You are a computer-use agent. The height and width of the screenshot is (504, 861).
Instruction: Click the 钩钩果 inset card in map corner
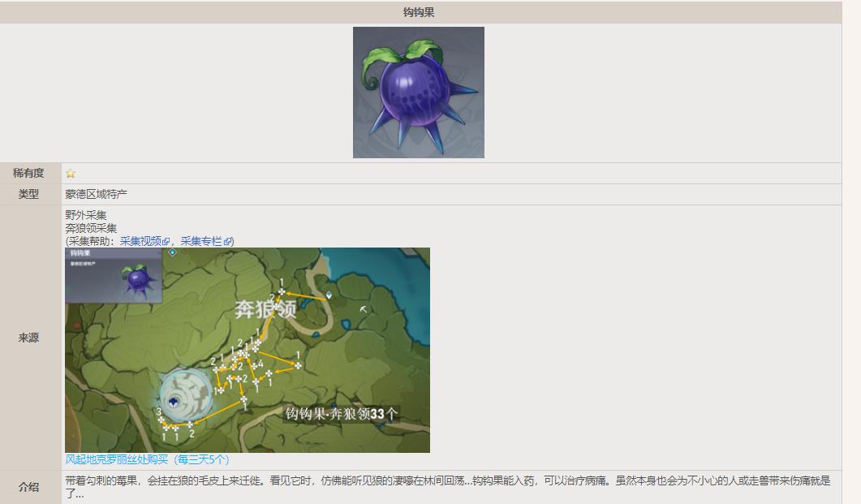114,275
